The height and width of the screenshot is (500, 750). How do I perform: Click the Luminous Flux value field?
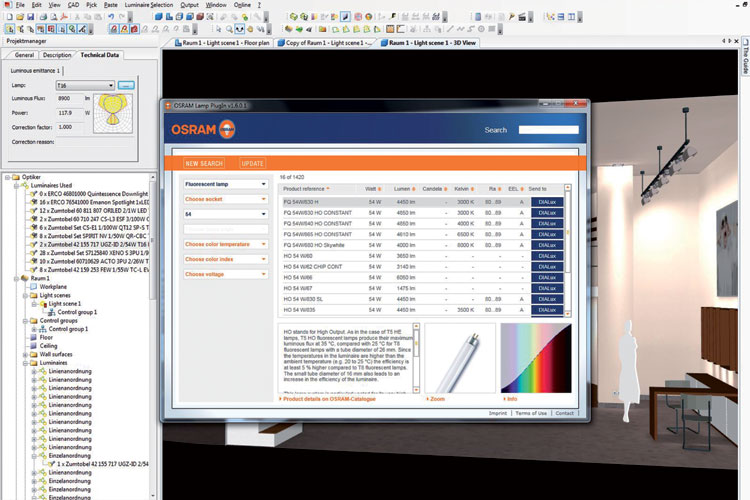pos(70,99)
